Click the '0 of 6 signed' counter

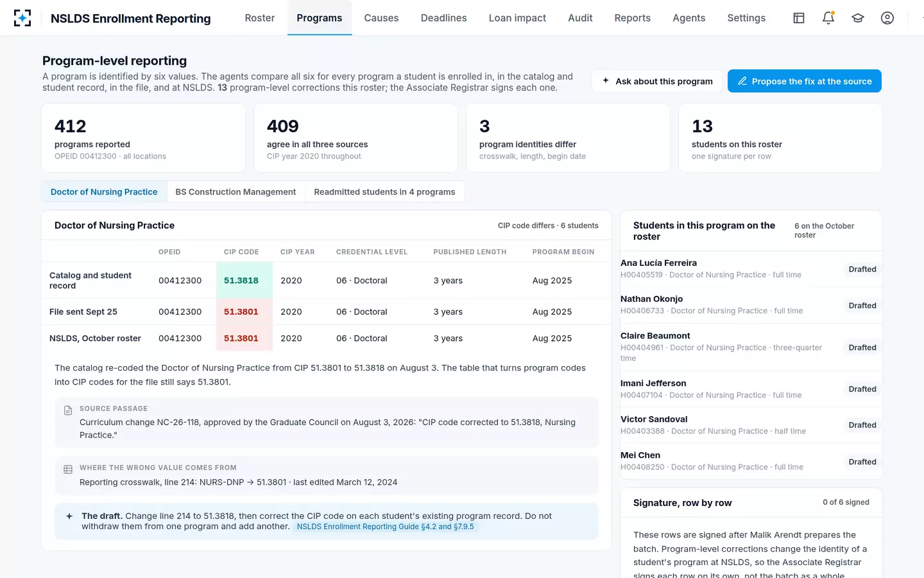[846, 502]
